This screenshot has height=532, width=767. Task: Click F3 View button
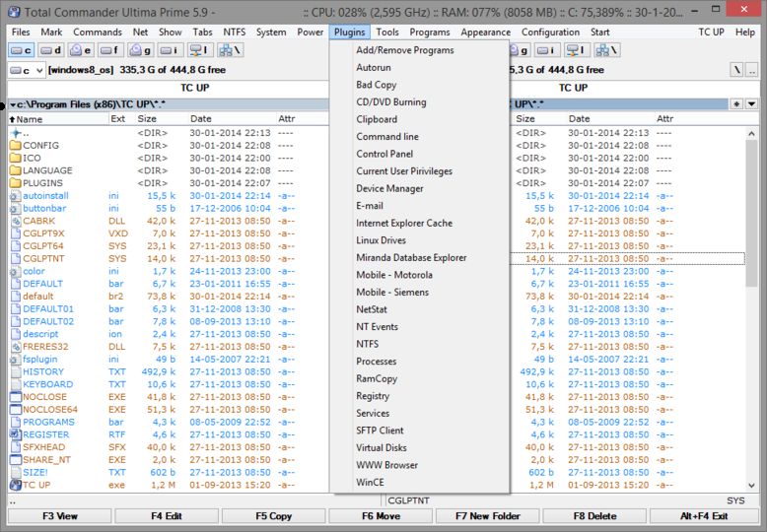coord(60,516)
